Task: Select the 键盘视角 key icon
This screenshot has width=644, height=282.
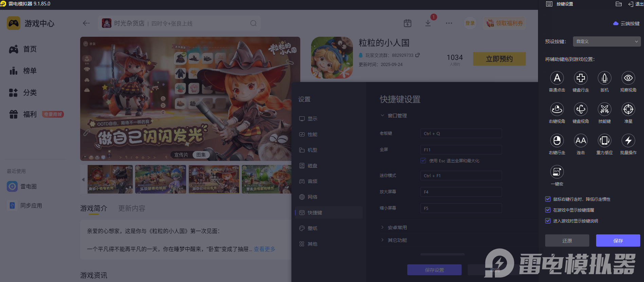Action: (581, 109)
